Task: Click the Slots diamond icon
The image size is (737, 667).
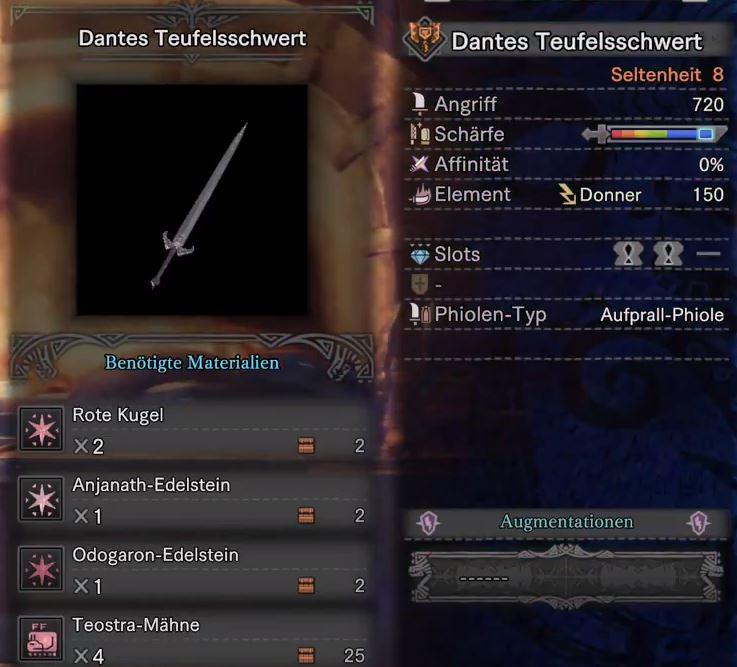Action: 420,255
